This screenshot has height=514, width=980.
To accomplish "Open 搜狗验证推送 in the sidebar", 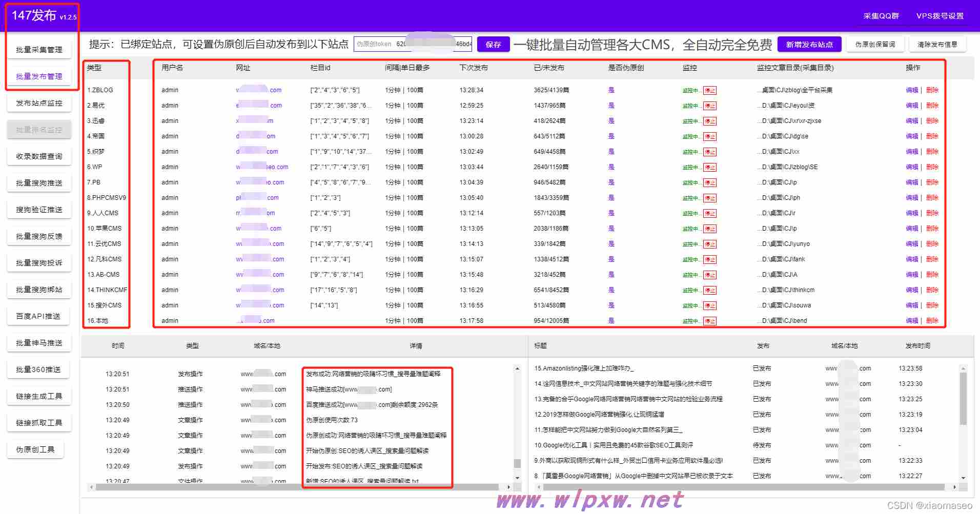I will pyautogui.click(x=39, y=210).
